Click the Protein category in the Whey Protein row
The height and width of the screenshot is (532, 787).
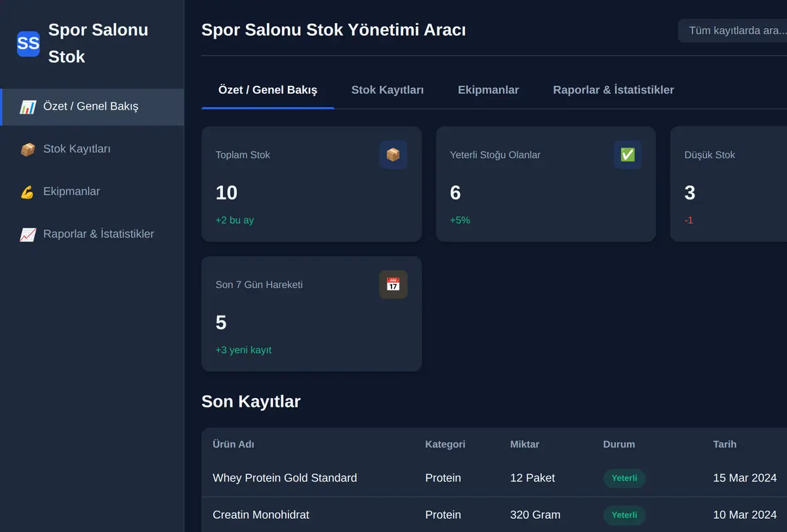443,478
